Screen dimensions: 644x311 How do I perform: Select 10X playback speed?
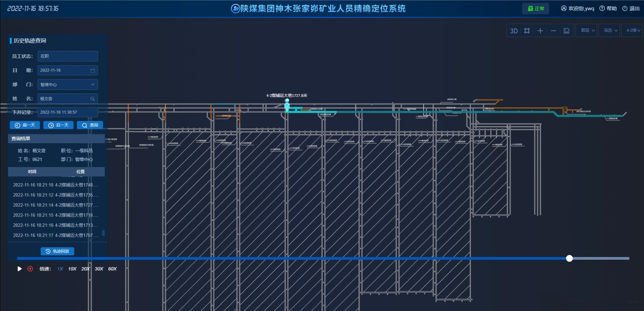72,269
